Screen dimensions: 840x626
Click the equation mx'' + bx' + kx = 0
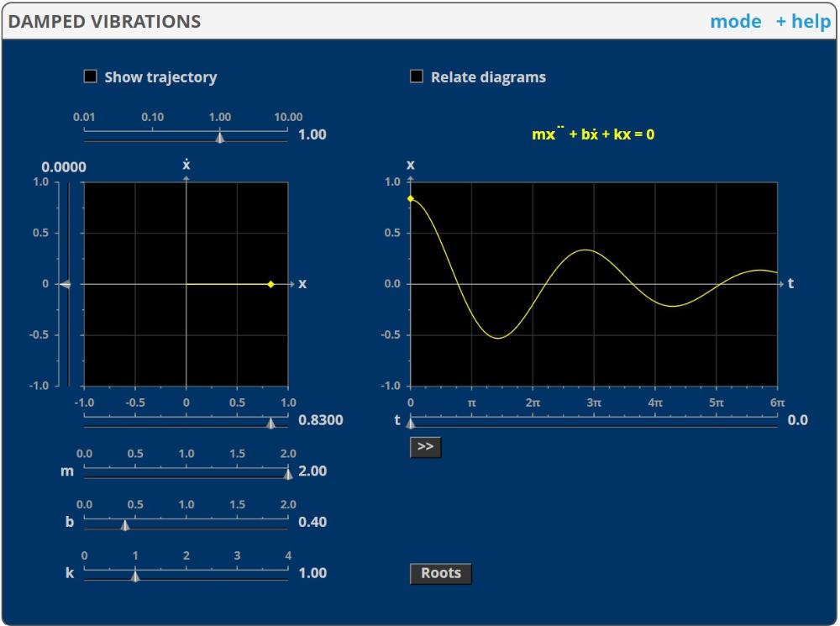coord(592,134)
